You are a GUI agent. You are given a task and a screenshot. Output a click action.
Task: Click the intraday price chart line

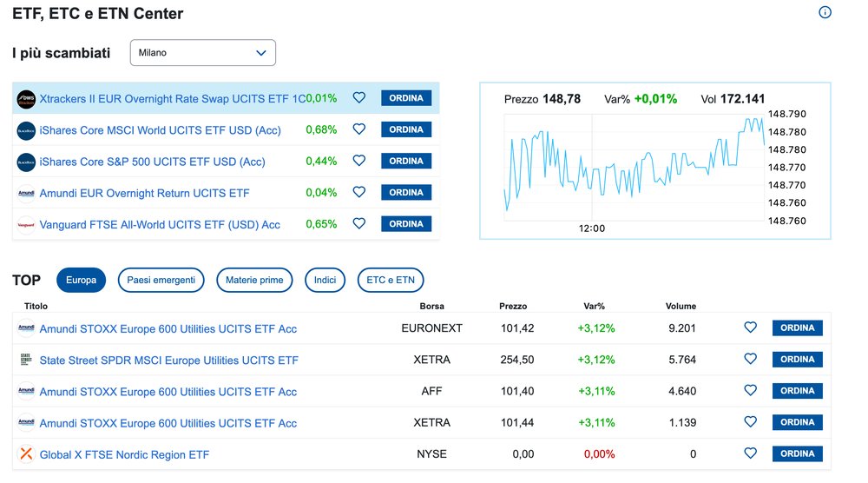tap(634, 163)
